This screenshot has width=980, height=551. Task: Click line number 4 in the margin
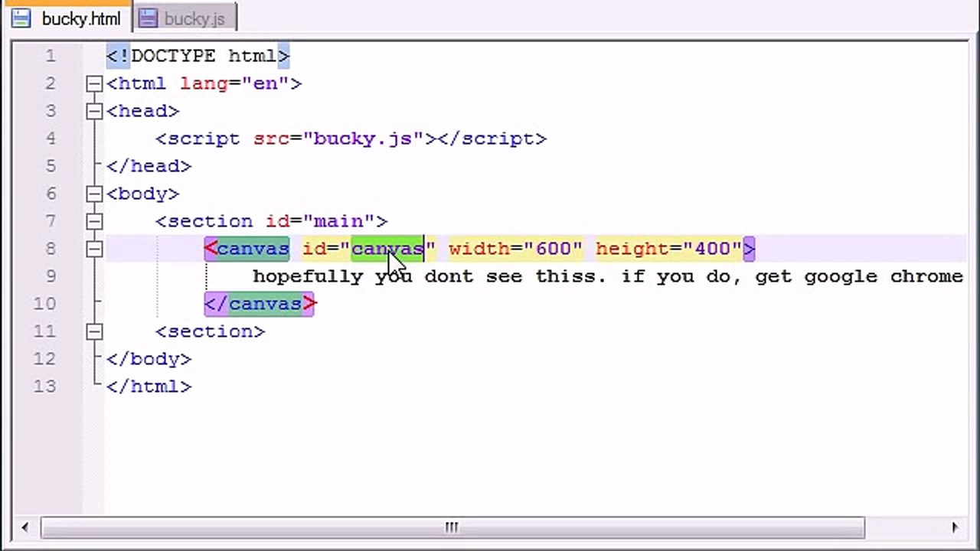[51, 139]
